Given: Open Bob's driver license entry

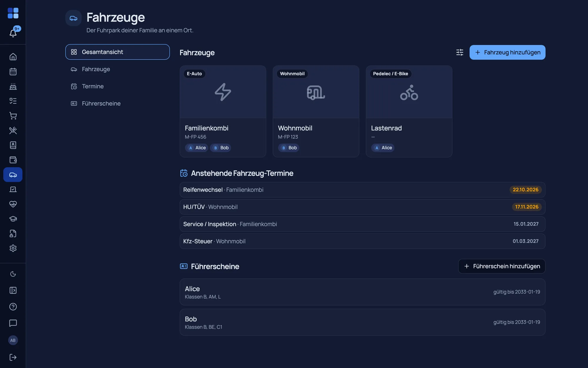Looking at the screenshot, I should 362,322.
